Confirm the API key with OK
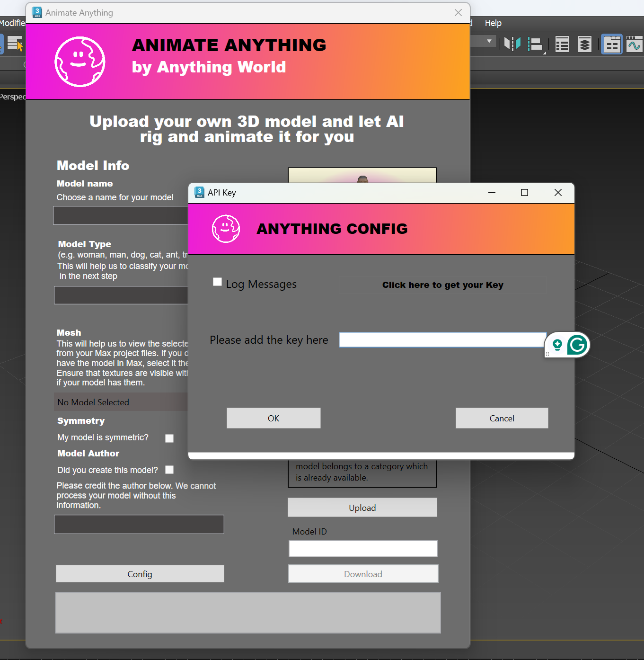The height and width of the screenshot is (660, 644). click(x=273, y=418)
